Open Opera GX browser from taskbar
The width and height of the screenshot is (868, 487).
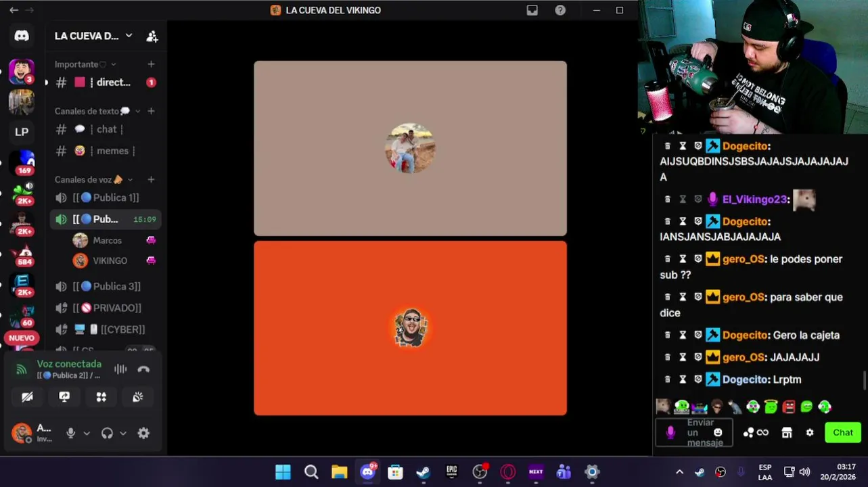point(508,472)
